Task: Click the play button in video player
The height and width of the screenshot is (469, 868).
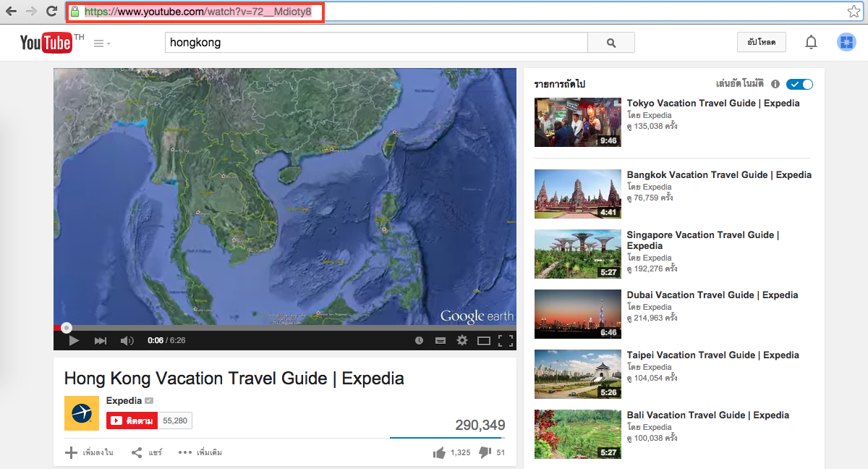Action: pyautogui.click(x=73, y=340)
